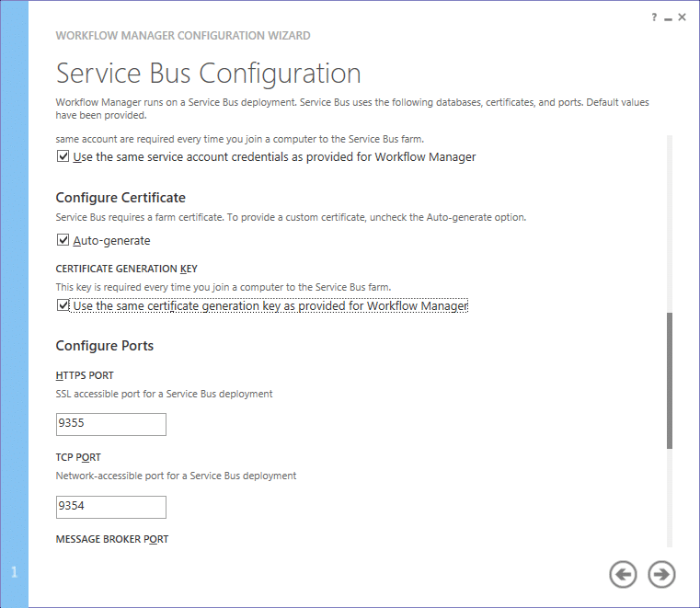Click the Service Bus Configuration title
Image resolution: width=700 pixels, height=608 pixels.
pos(209,74)
